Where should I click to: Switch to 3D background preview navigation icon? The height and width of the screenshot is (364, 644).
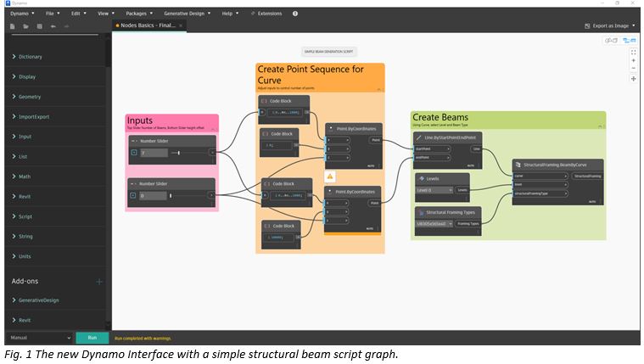(611, 40)
